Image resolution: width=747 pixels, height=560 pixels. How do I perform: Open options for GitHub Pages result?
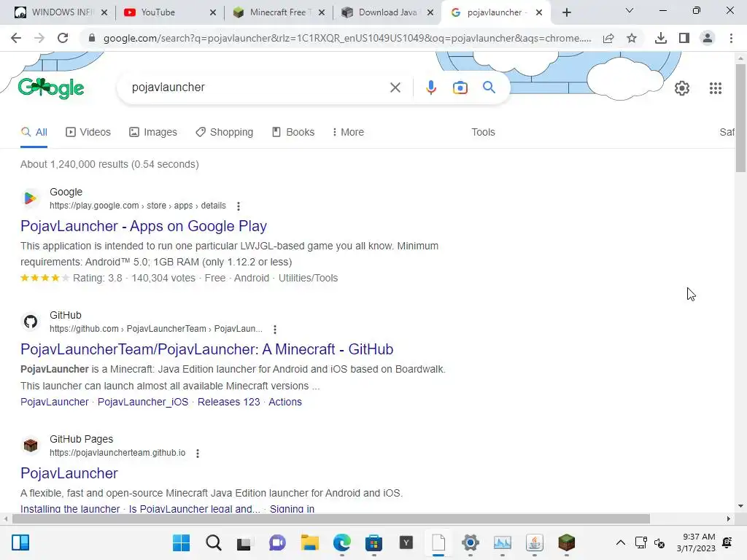198,454
